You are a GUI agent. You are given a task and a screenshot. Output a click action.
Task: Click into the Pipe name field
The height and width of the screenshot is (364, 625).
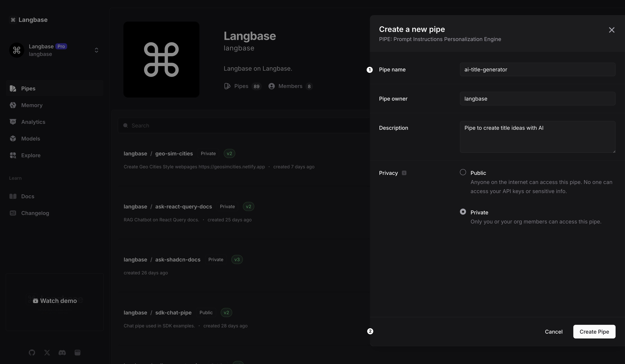pyautogui.click(x=537, y=69)
